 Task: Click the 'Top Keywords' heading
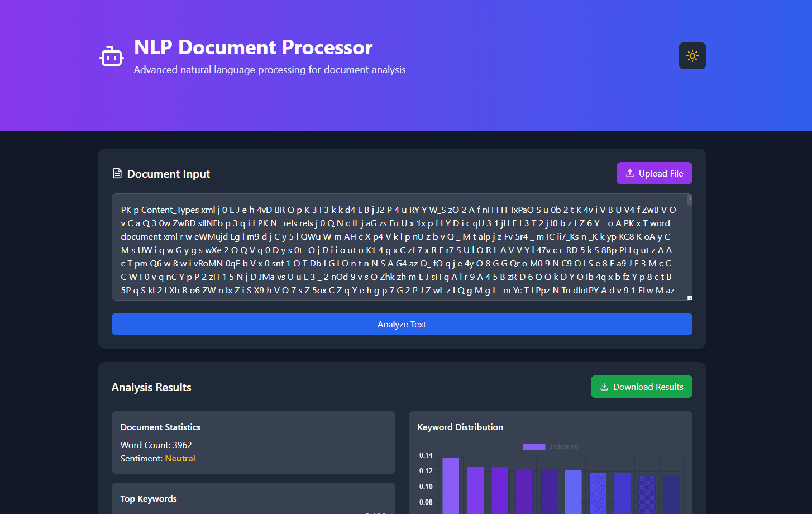(x=149, y=498)
